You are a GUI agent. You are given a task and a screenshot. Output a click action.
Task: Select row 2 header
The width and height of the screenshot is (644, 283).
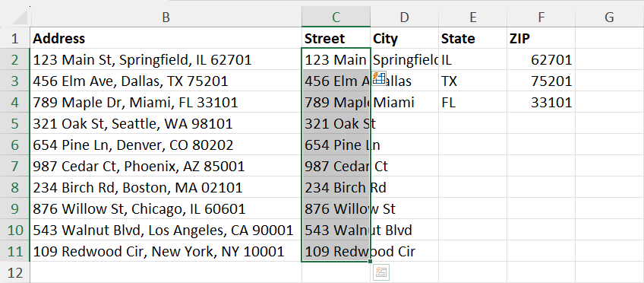click(x=14, y=59)
